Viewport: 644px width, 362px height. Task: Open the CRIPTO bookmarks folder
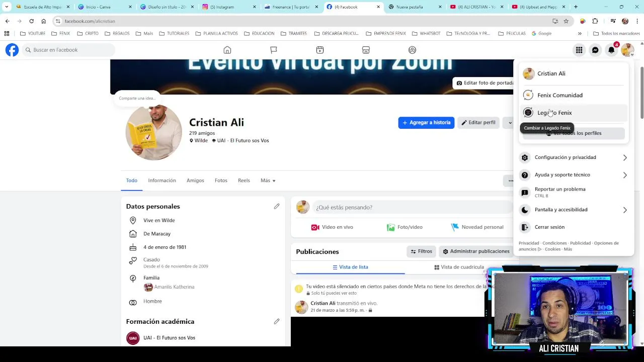pyautogui.click(x=89, y=33)
